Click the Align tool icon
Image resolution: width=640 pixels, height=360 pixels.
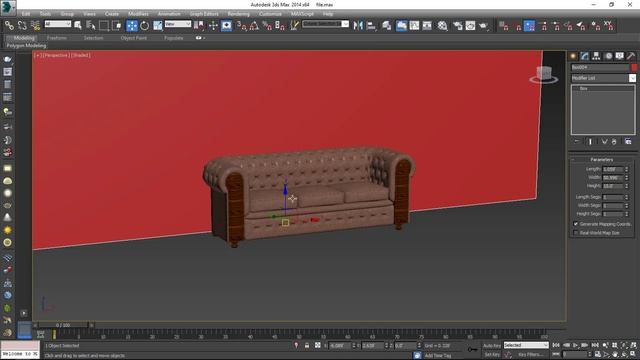tap(371, 26)
